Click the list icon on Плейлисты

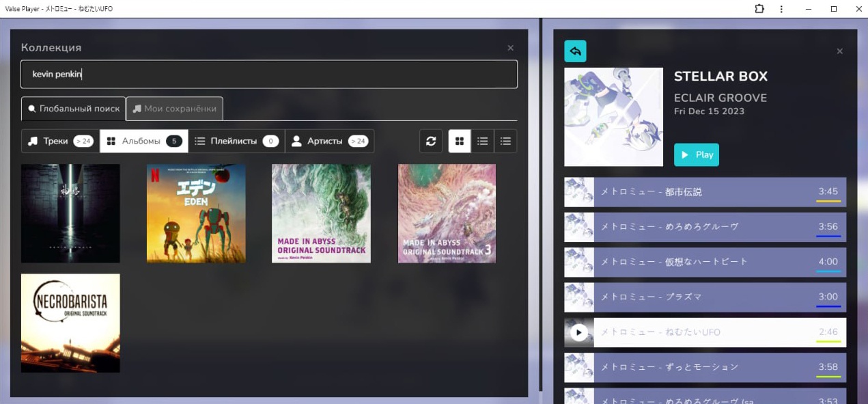point(200,141)
